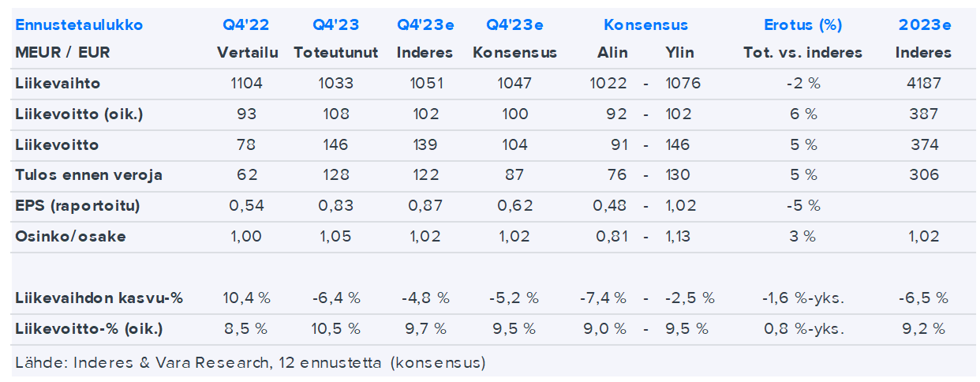Select the Tulos ennen veroja Toteutunut value 128
Screen dimensions: 980x382
tap(335, 175)
